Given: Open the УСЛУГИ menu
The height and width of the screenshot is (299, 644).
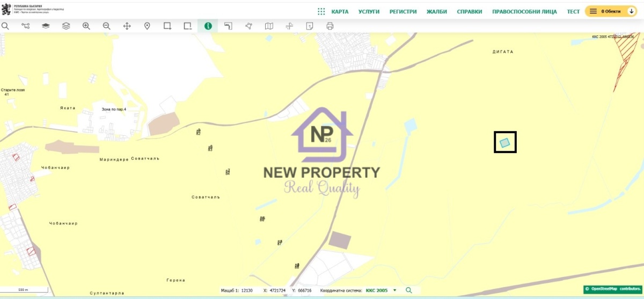Looking at the screenshot, I should click(369, 11).
